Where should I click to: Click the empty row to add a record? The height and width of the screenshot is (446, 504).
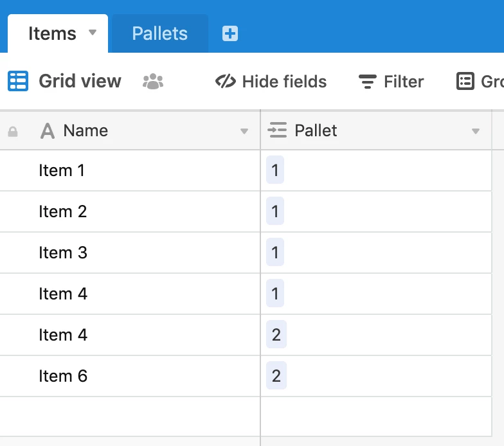129,416
